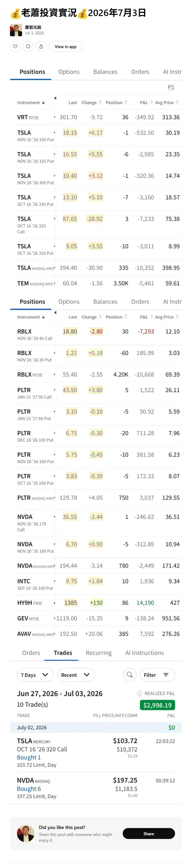Viewport: 195px width, 868px height.
Task: Open the 7 Days dropdown
Action: pos(35,675)
